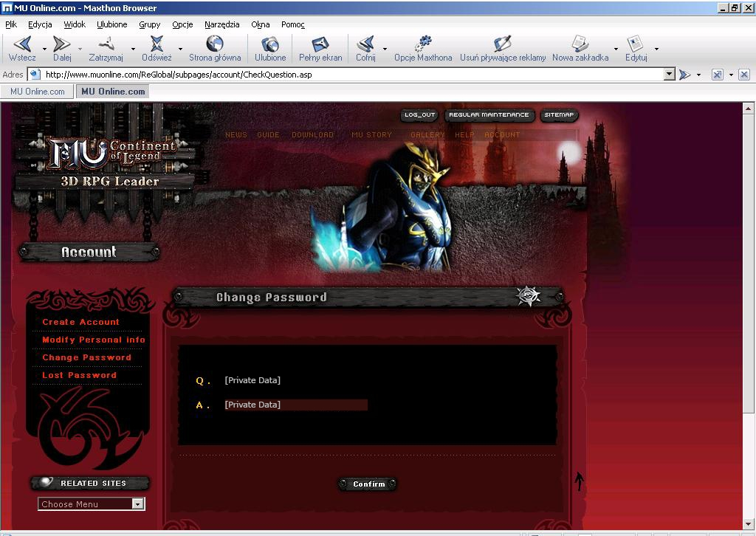
Task: Click the DOWNLOAD navigation link
Action: click(x=312, y=135)
